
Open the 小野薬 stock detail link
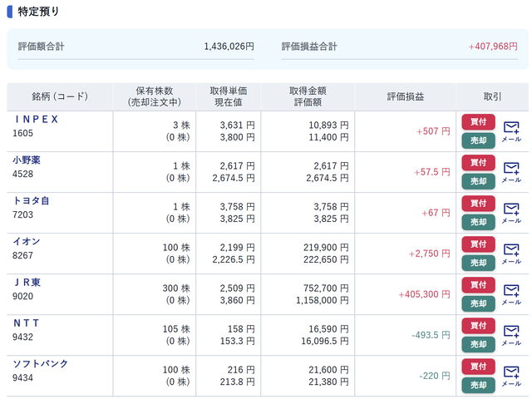26,160
